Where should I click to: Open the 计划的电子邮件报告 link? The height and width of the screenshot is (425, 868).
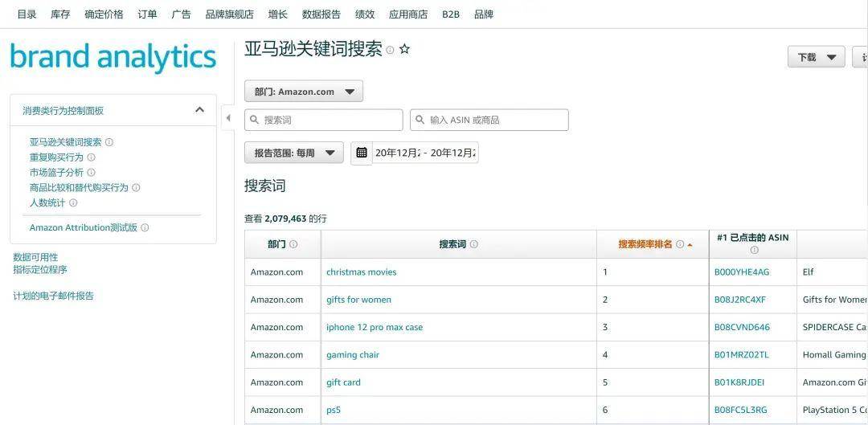coord(54,296)
